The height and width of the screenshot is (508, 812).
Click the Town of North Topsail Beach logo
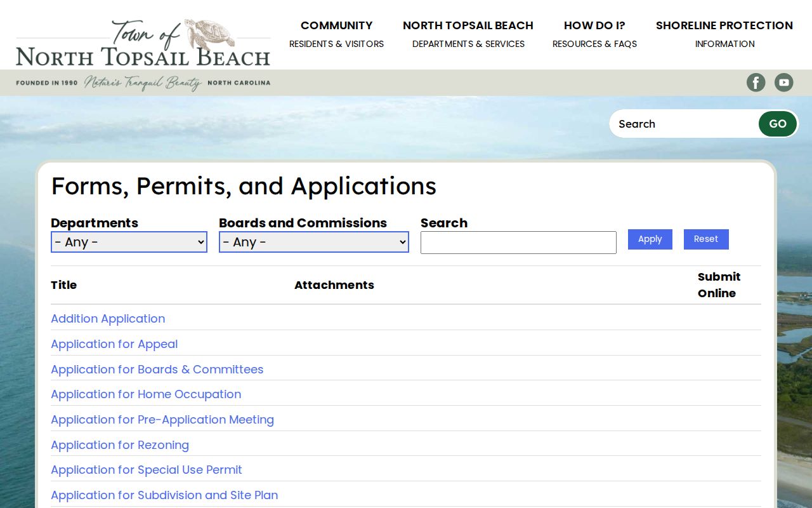(143, 55)
